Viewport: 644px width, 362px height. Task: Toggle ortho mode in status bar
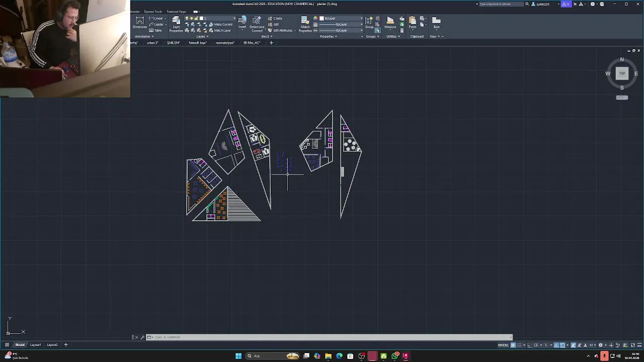coord(530,345)
